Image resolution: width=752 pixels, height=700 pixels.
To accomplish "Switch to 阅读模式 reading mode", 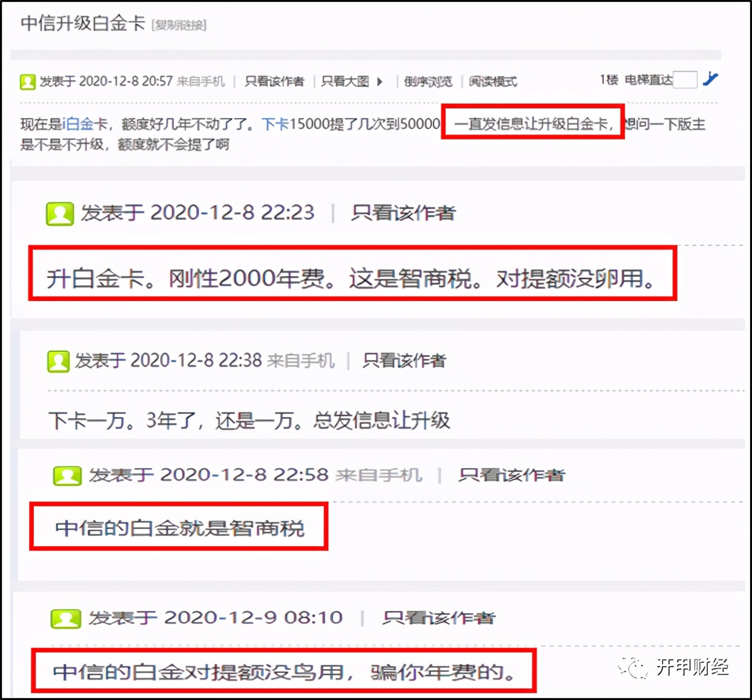I will 492,81.
